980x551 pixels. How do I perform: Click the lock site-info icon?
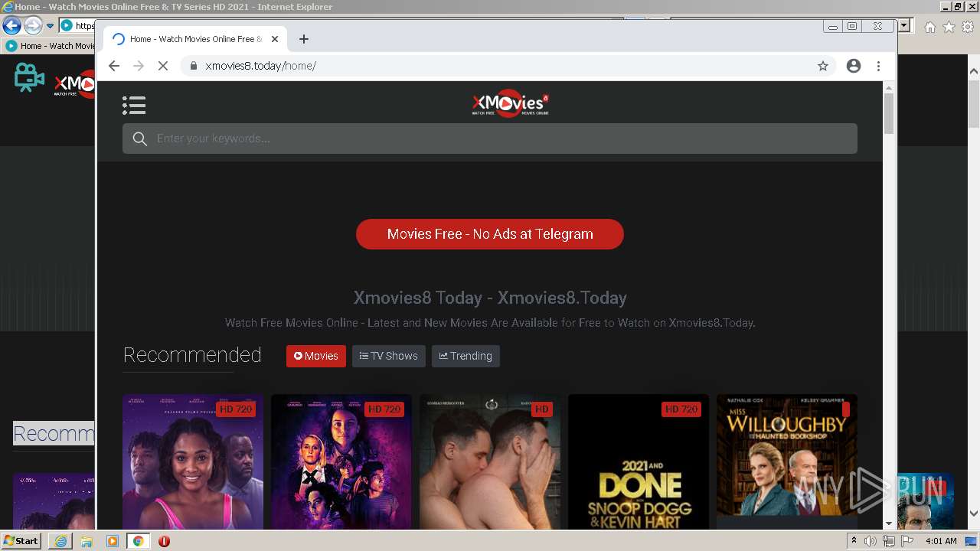pyautogui.click(x=194, y=66)
